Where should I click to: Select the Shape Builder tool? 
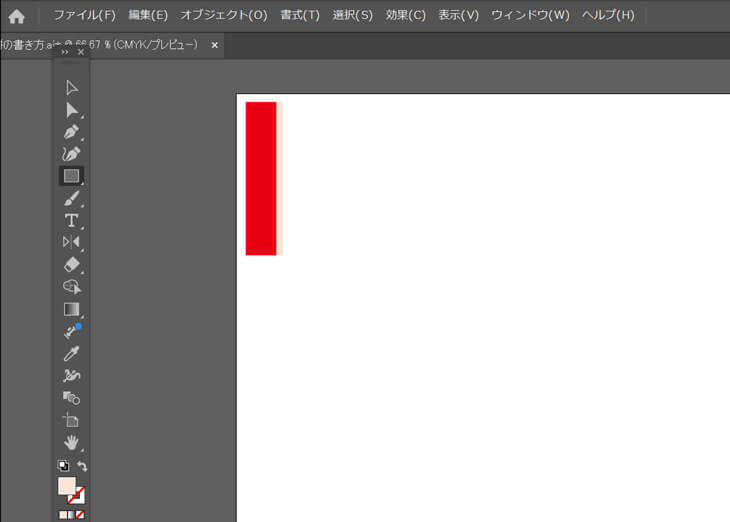coord(72,286)
